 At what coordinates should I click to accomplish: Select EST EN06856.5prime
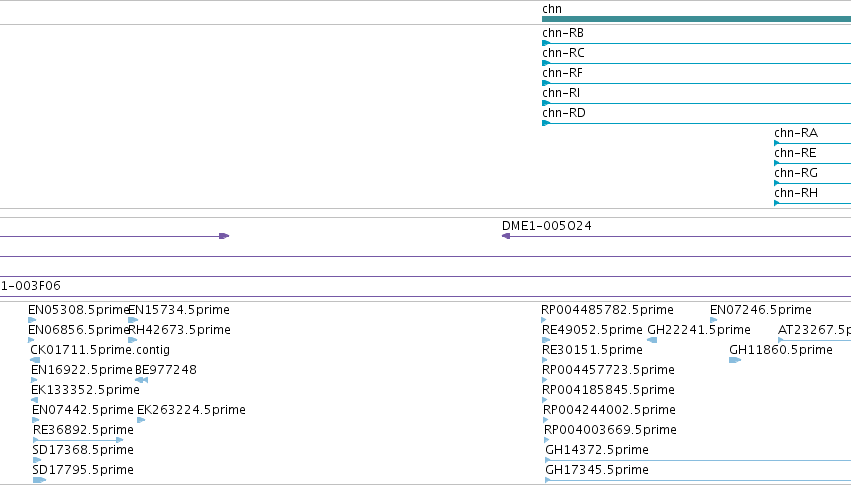(x=78, y=330)
